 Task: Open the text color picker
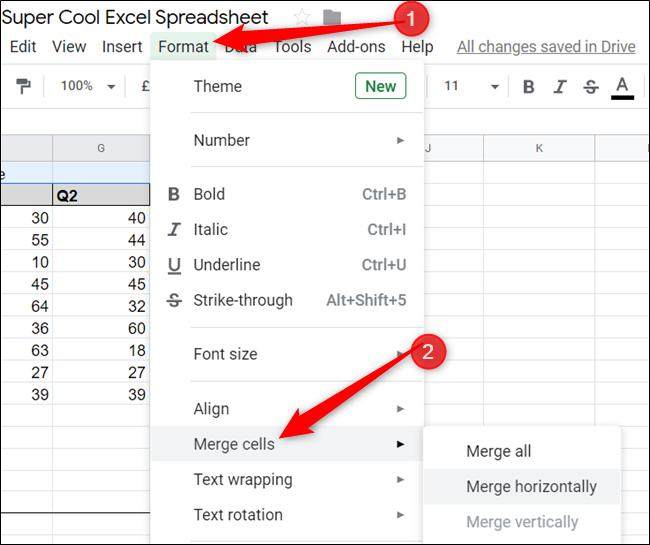[x=622, y=87]
